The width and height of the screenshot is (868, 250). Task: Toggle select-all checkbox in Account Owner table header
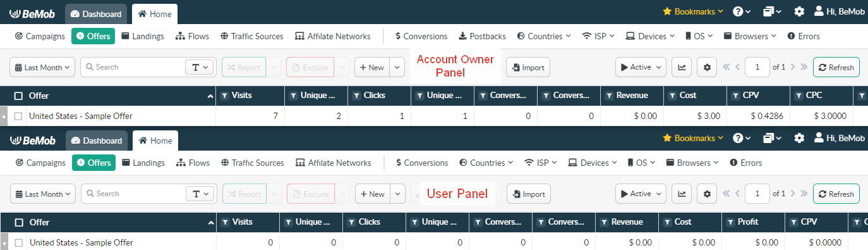pyautogui.click(x=19, y=96)
